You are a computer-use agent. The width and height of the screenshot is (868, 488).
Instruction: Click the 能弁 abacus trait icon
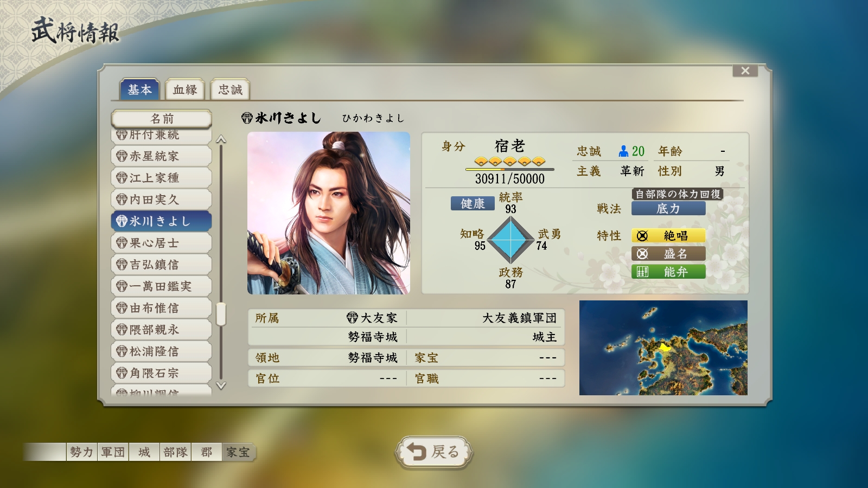642,272
